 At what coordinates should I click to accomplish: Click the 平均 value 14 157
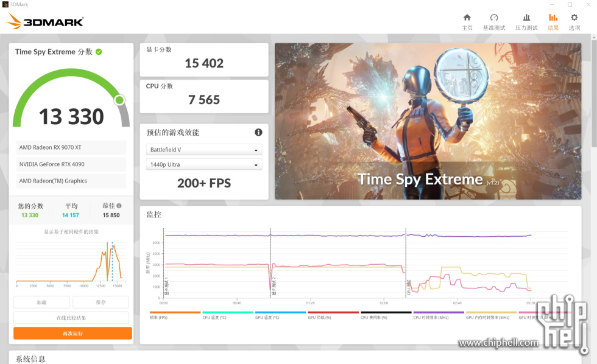point(71,215)
